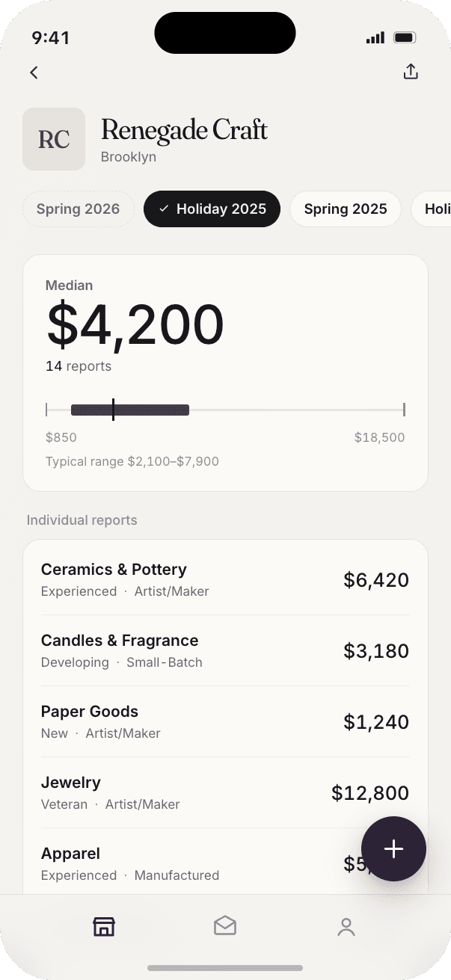Tap the Brooklyn location label
This screenshot has height=980, width=451.
(x=128, y=157)
